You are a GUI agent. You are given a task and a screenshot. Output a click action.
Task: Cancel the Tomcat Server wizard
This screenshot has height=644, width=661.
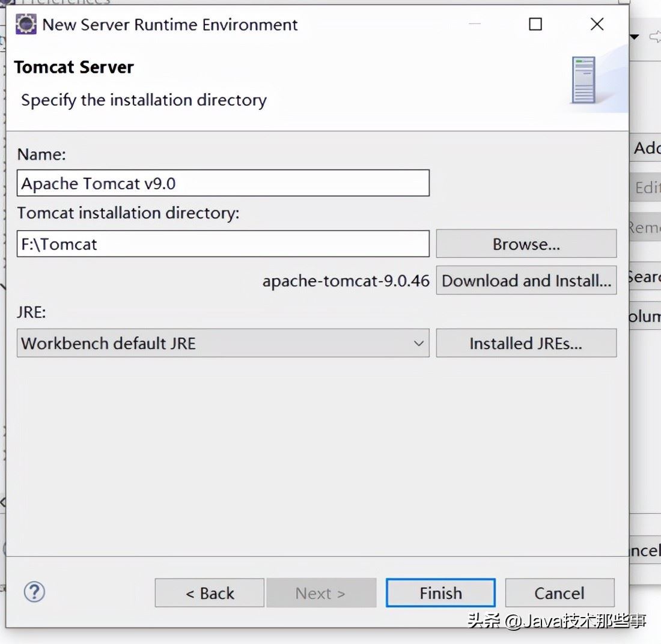coord(560,593)
